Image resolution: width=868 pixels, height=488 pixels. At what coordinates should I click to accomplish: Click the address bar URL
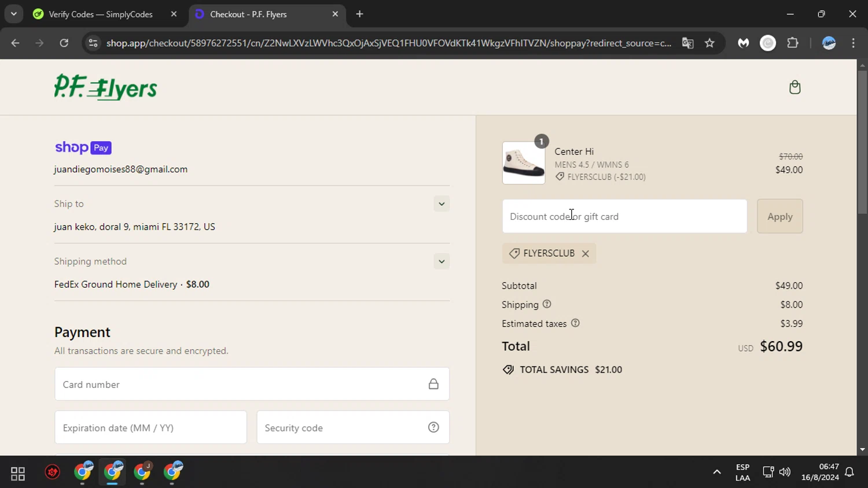pyautogui.click(x=389, y=43)
